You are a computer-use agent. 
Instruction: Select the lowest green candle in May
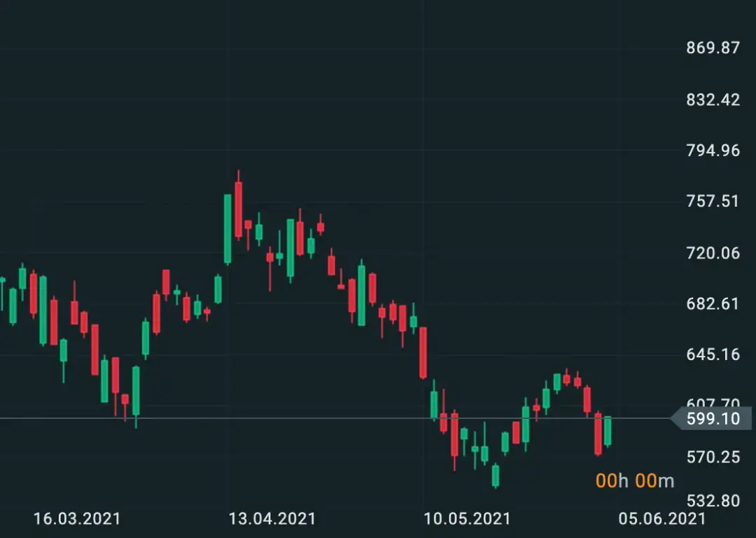496,475
